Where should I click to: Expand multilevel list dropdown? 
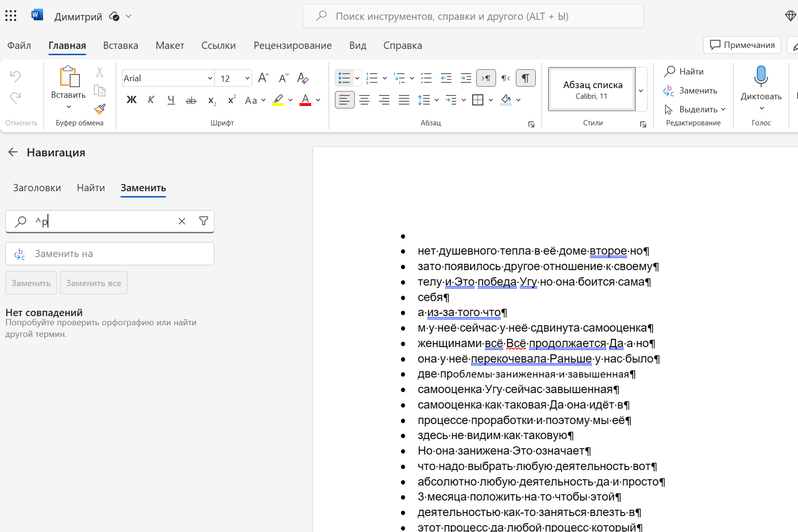(x=412, y=78)
